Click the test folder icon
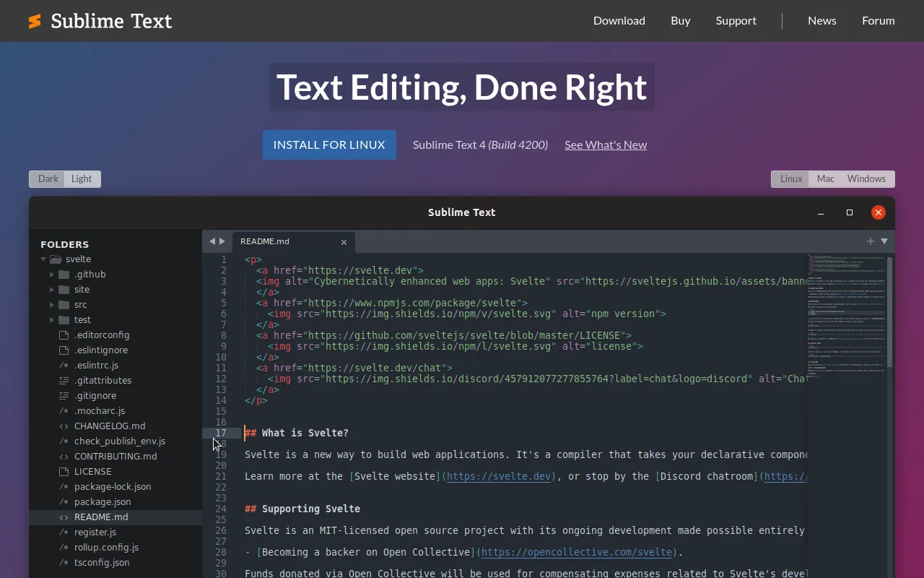Screen dimensions: 924x578 (64, 320)
